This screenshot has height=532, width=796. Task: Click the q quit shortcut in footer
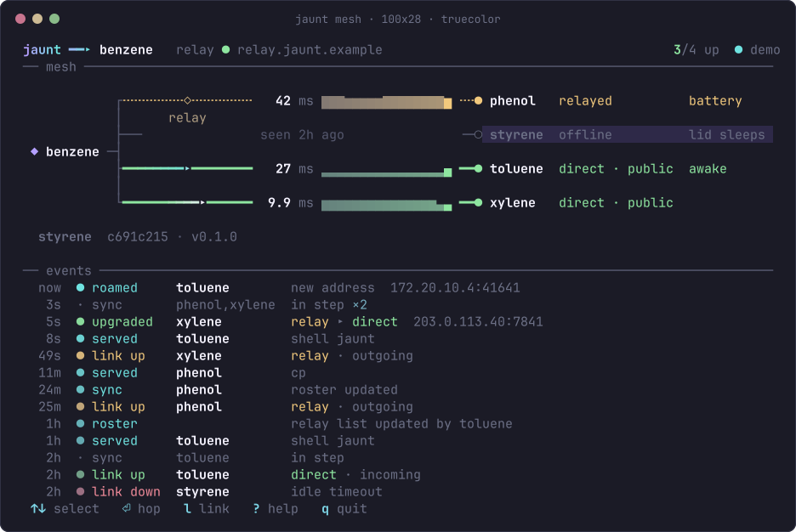pos(344,509)
